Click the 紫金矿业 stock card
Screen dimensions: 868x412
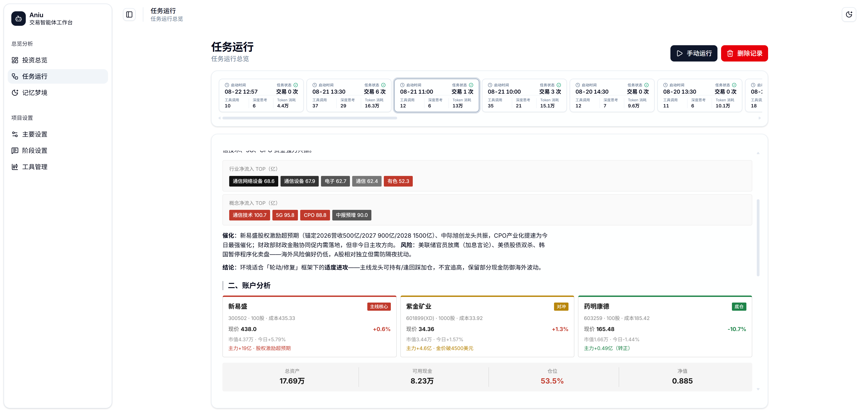(x=487, y=326)
